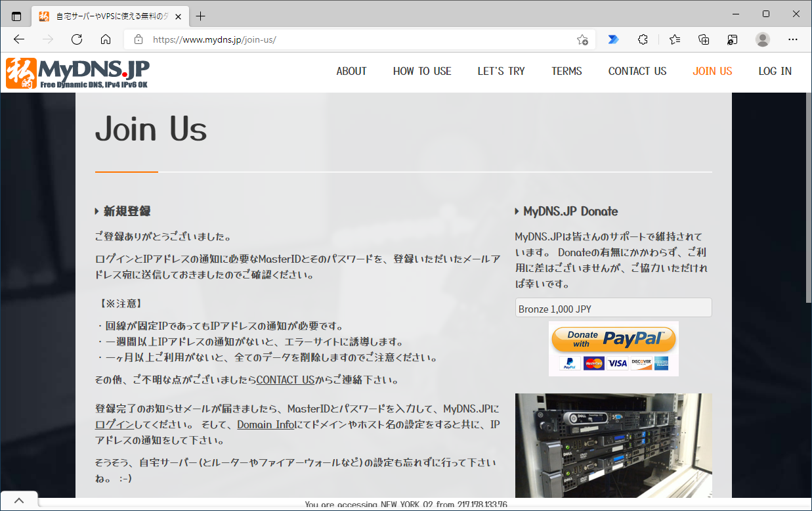
Task: Open the Bronze 1,000 JPY donation dropdown
Action: [613, 307]
